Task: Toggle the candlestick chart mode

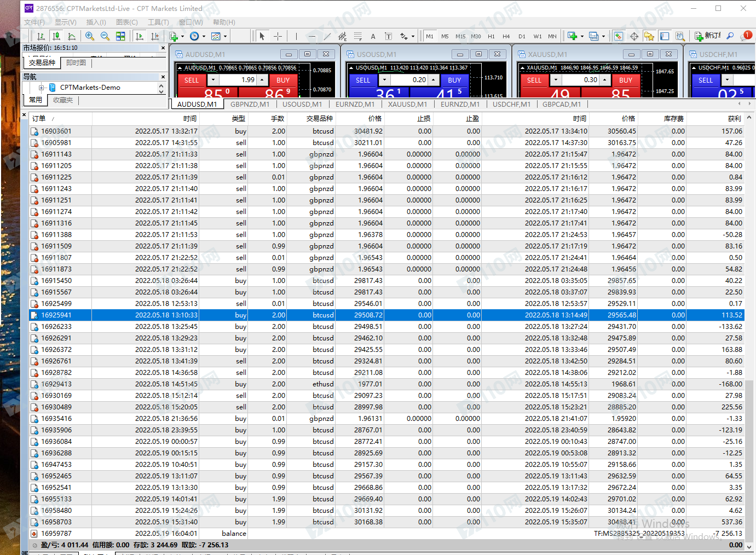Action: point(56,36)
